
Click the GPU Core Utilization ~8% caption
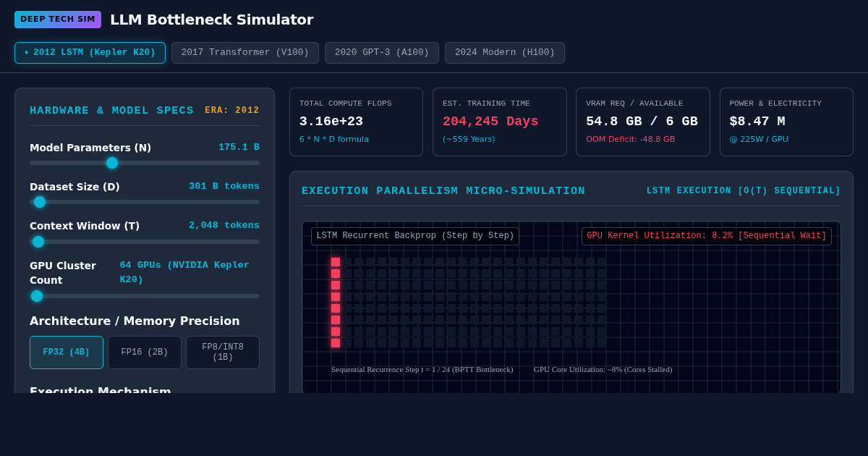(x=603, y=369)
